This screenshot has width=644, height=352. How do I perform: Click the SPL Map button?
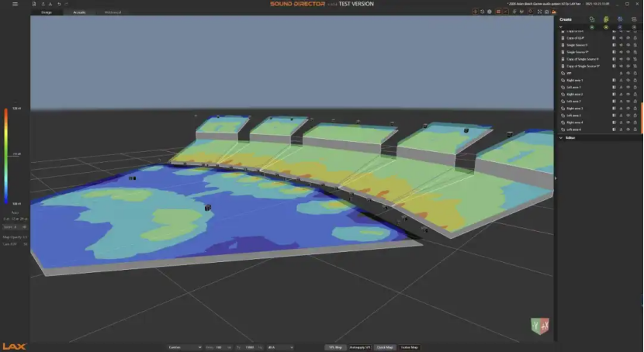(x=334, y=347)
